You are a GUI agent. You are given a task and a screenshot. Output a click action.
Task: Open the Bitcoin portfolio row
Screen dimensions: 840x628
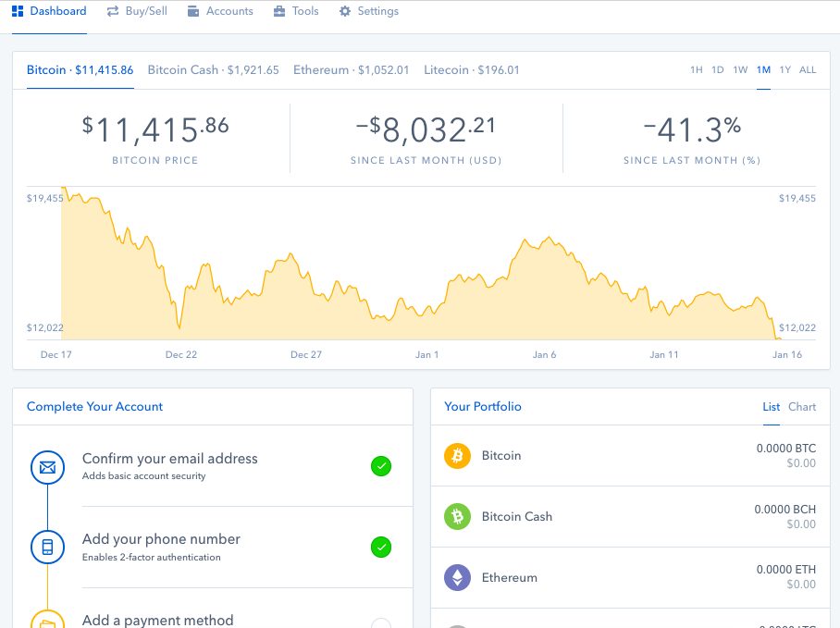[x=630, y=456]
